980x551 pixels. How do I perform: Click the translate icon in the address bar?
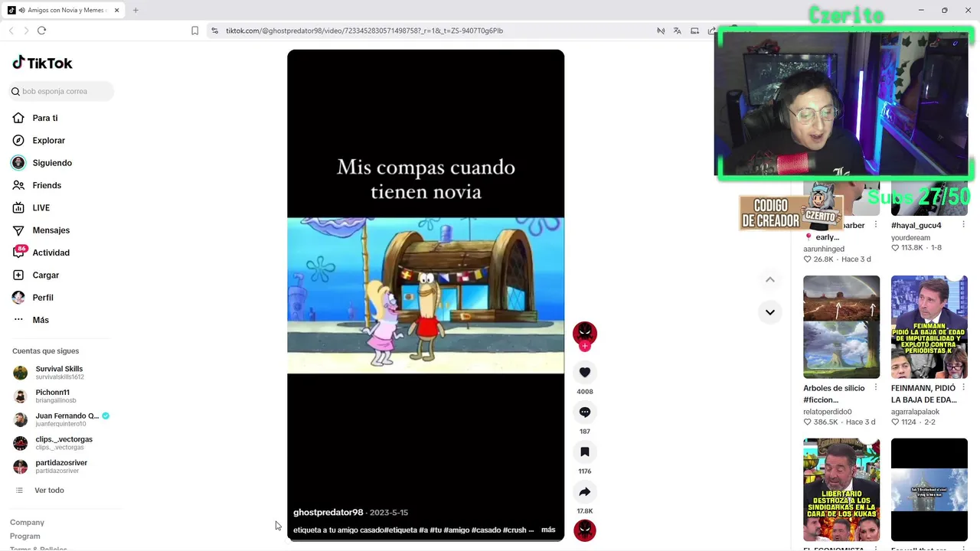678,31
